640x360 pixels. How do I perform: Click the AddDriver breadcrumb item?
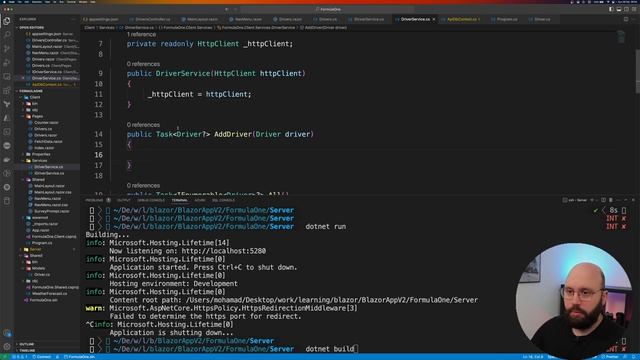click(326, 28)
